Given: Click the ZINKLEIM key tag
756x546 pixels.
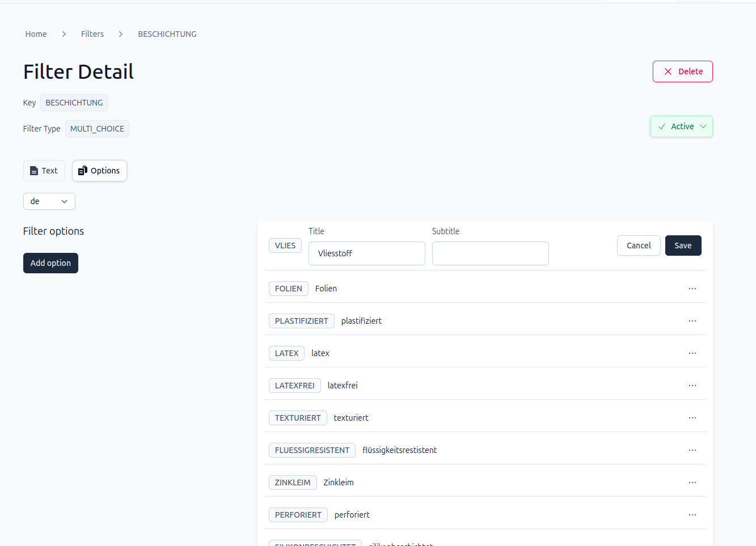Looking at the screenshot, I should tap(293, 482).
